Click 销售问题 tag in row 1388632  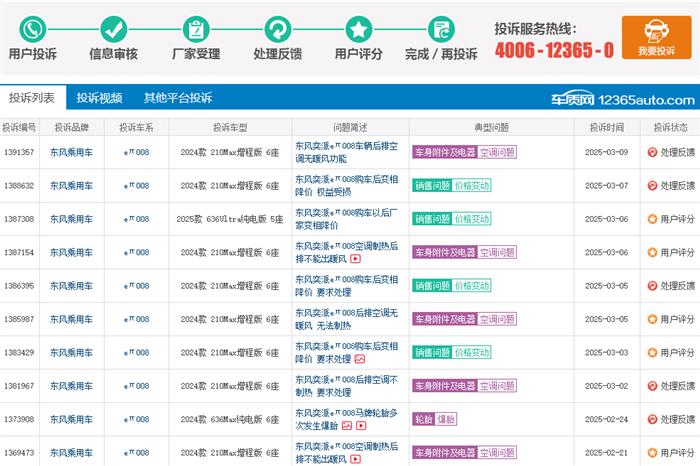[432, 186]
